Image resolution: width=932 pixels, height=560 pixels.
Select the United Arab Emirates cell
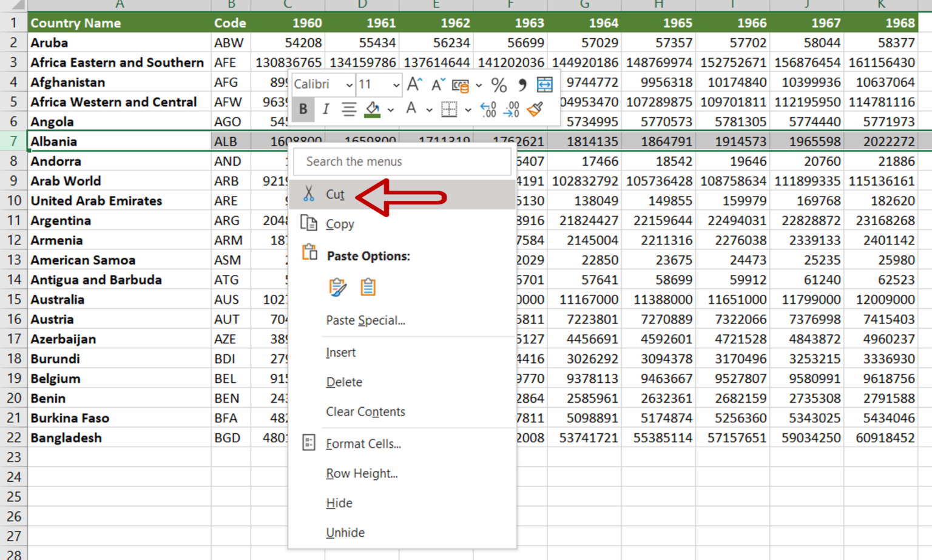coord(120,201)
